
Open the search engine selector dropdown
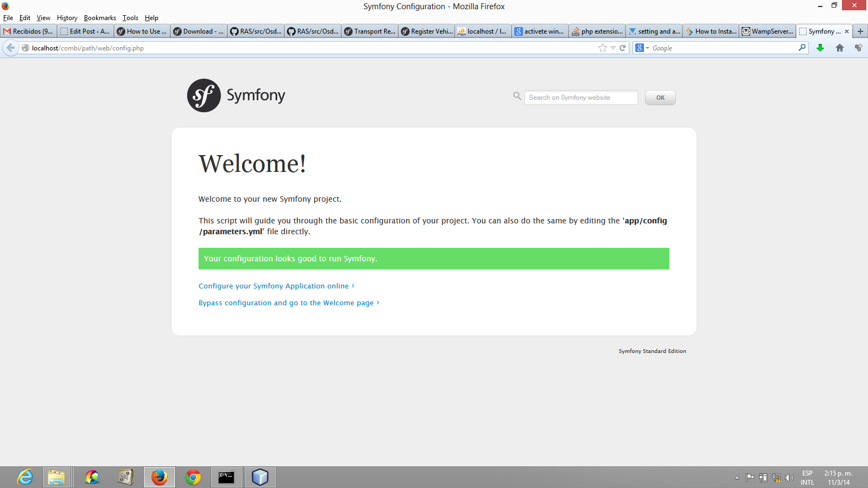coord(642,48)
